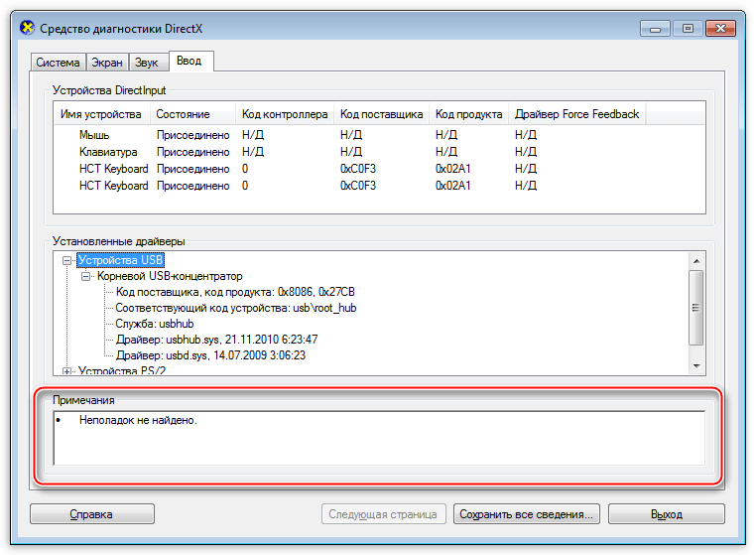The height and width of the screenshot is (555, 756).
Task: Click the Имя устройства column header
Action: tap(101, 114)
